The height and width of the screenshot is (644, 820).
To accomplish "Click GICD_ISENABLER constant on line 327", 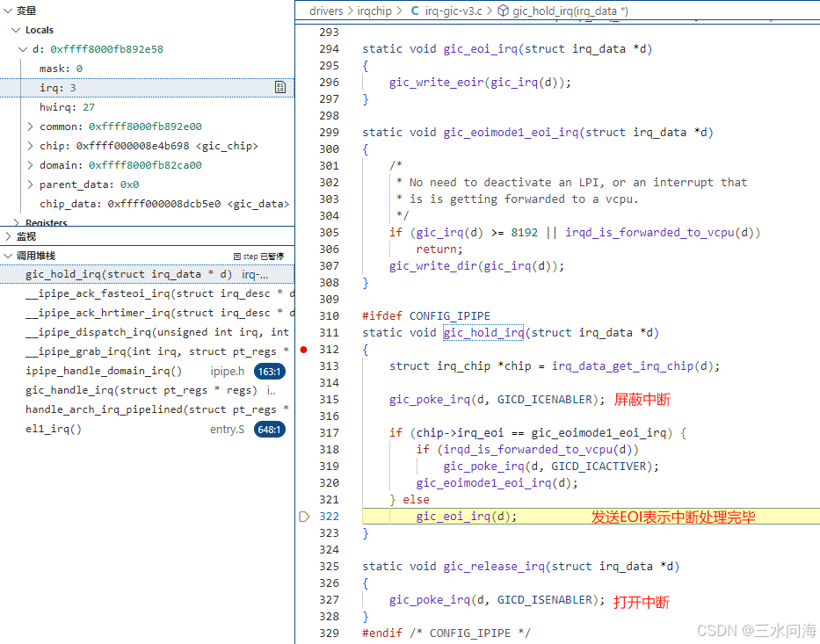I will click(x=544, y=599).
